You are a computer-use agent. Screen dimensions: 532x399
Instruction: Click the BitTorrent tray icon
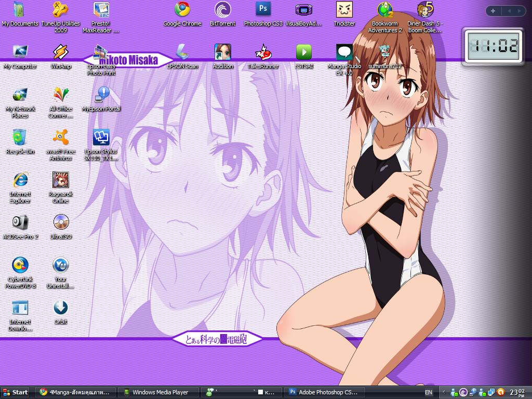point(463,393)
